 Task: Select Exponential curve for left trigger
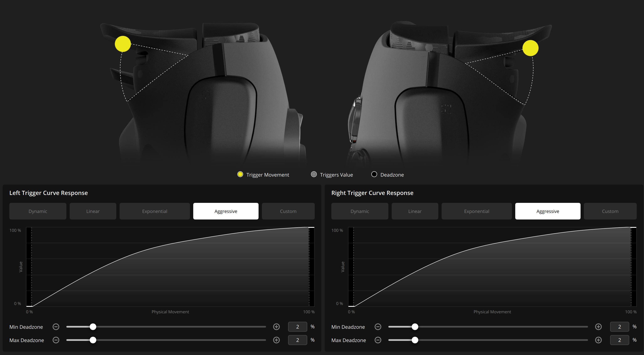coord(155,211)
